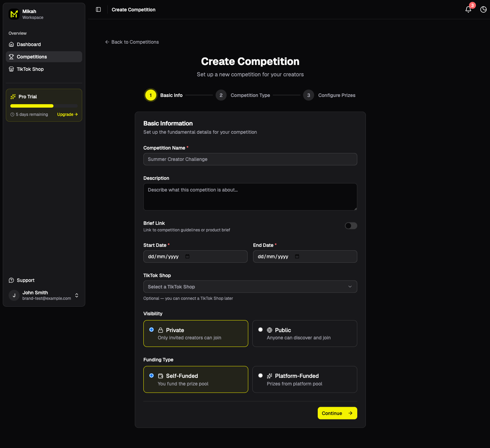Select the Self-Funded radio button
This screenshot has width=490, height=448.
pos(151,375)
